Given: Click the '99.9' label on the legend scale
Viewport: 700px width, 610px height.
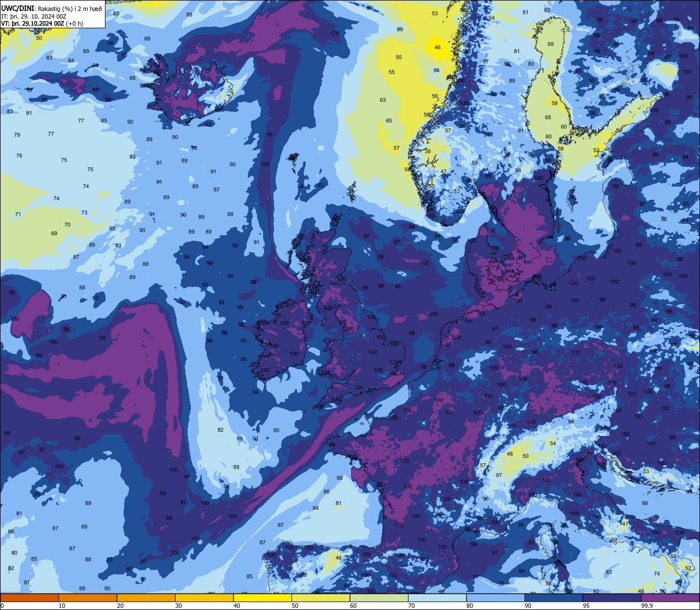Looking at the screenshot, I should click(x=647, y=605).
